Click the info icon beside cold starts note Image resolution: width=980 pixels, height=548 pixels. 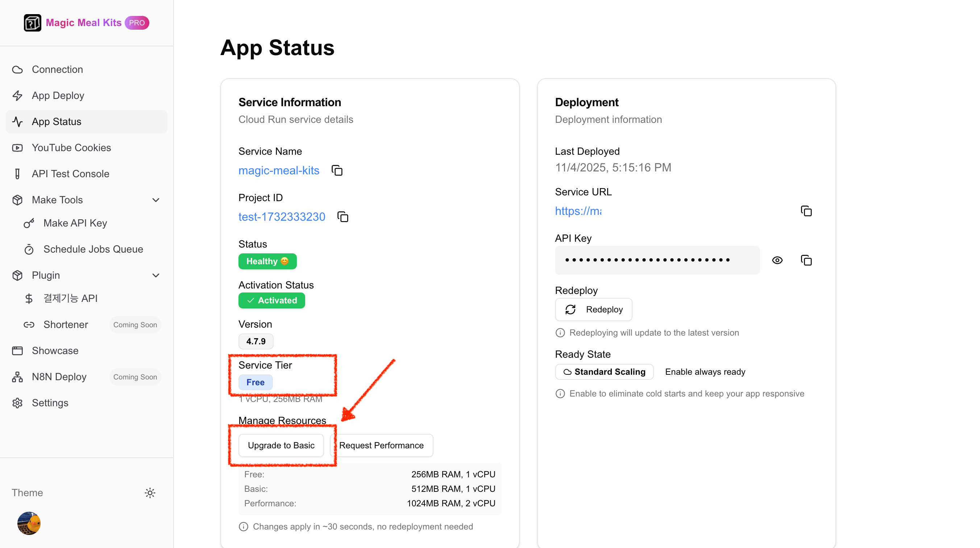tap(560, 394)
